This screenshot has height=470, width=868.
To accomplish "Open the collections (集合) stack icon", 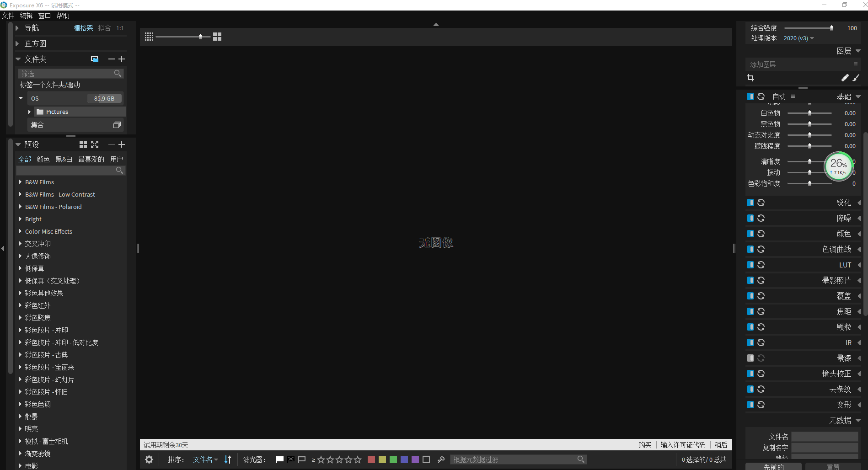I will 117,125.
